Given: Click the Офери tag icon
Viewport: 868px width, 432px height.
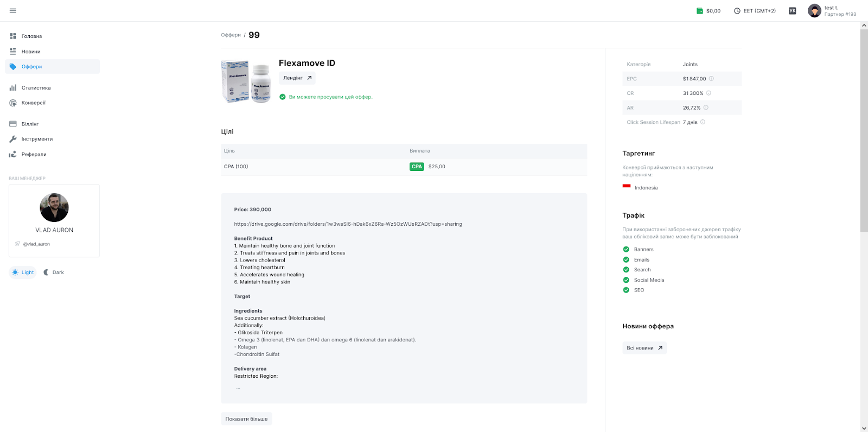Looking at the screenshot, I should (13, 67).
